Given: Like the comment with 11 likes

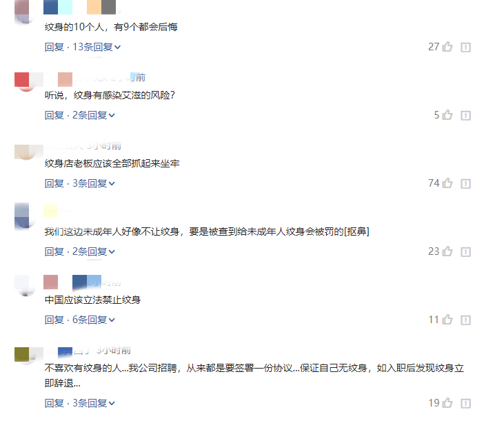Looking at the screenshot, I should coord(447,320).
